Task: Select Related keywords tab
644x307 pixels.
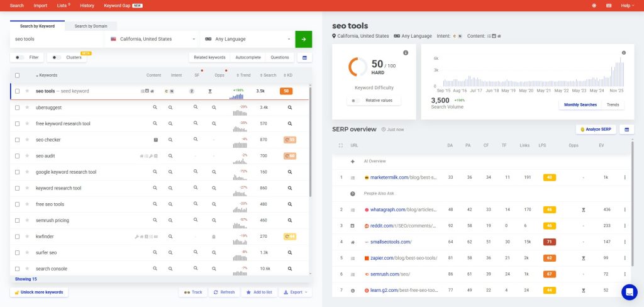Action: [x=209, y=57]
